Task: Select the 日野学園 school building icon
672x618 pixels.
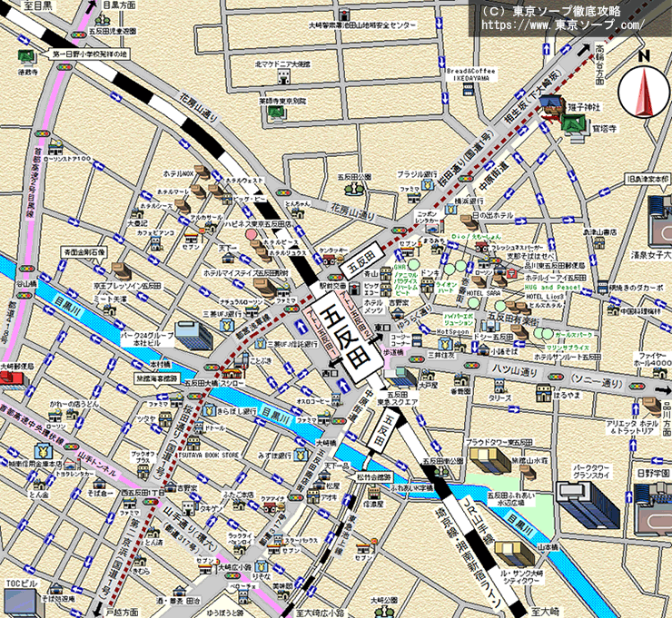Action: coord(653,508)
